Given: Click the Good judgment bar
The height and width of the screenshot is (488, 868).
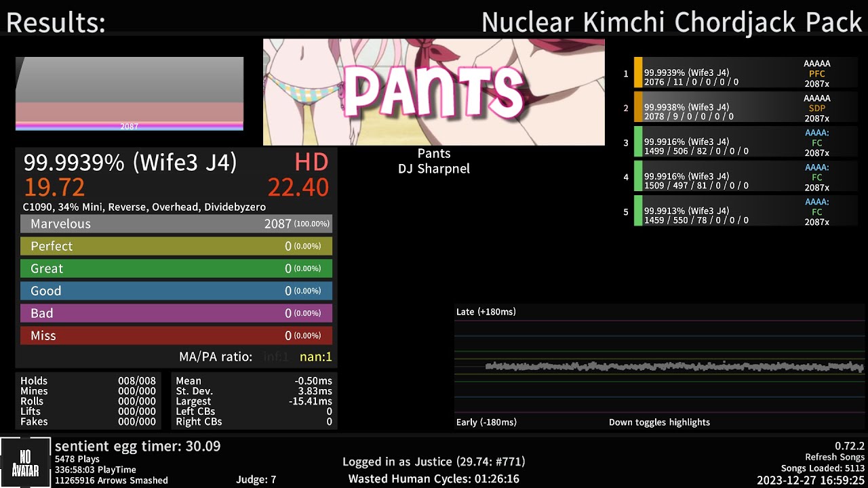Looking at the screenshot, I should click(x=176, y=291).
